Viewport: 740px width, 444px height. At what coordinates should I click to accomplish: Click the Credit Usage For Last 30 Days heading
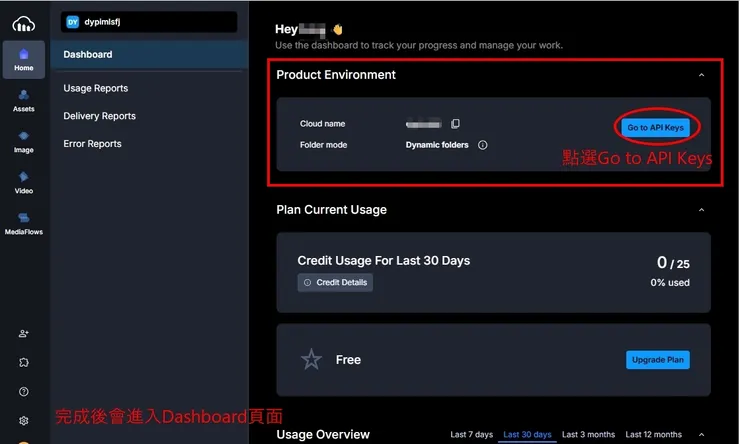384,261
